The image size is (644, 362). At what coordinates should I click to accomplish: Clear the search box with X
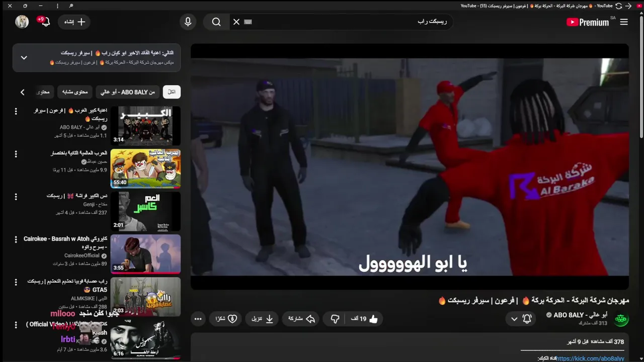pyautogui.click(x=236, y=22)
